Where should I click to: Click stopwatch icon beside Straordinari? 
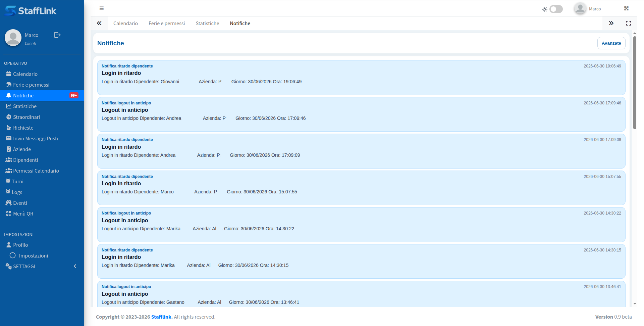coord(9,117)
